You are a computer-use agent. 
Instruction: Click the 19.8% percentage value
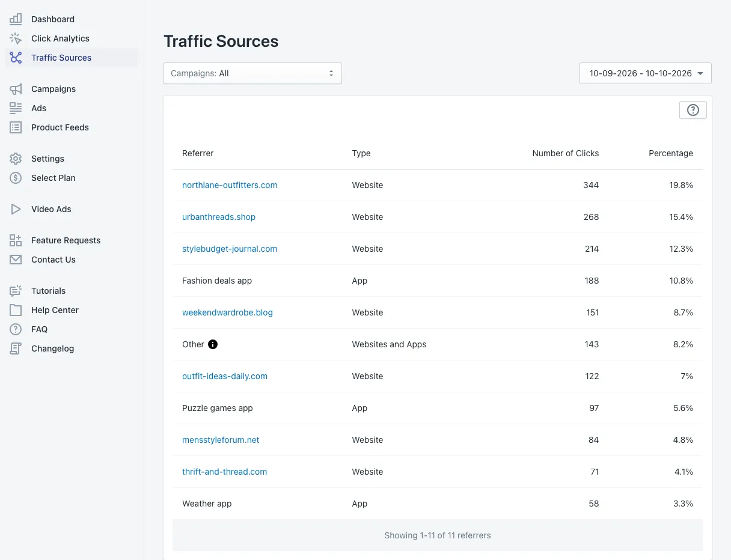tap(681, 185)
